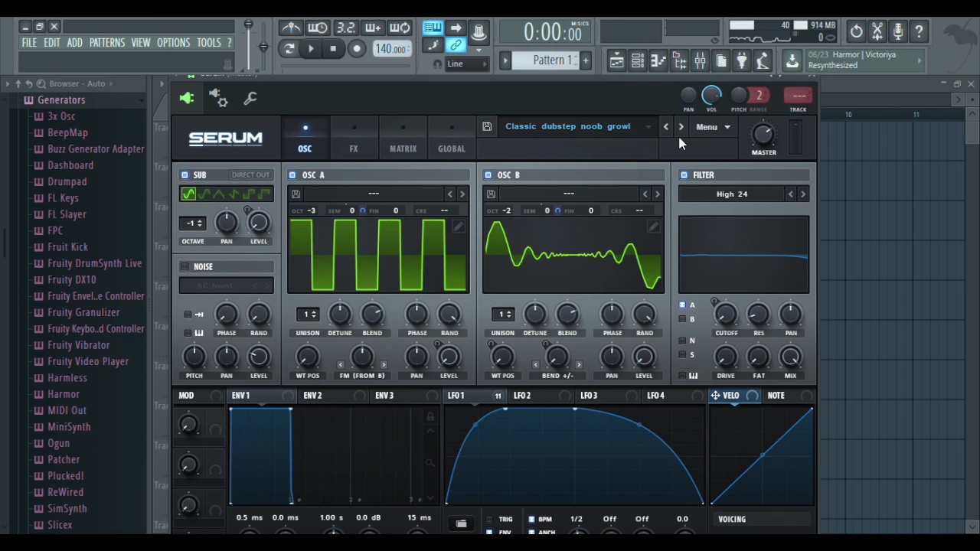Open the SUB octave stepper
This screenshot has height=551, width=980.
coord(192,223)
